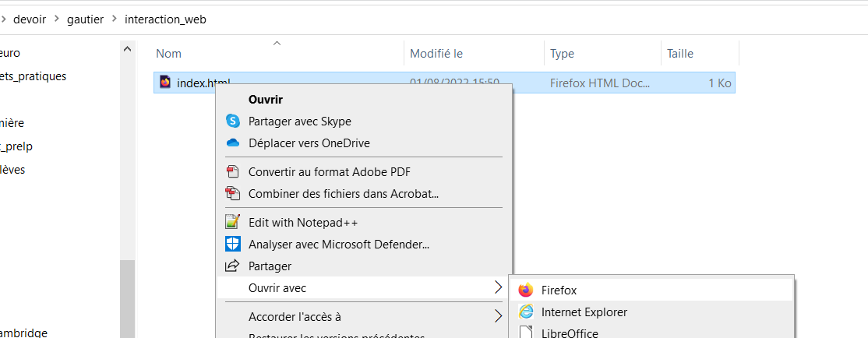The width and height of the screenshot is (868, 338).
Task: Sort files by the Nom column header
Action: click(x=169, y=54)
